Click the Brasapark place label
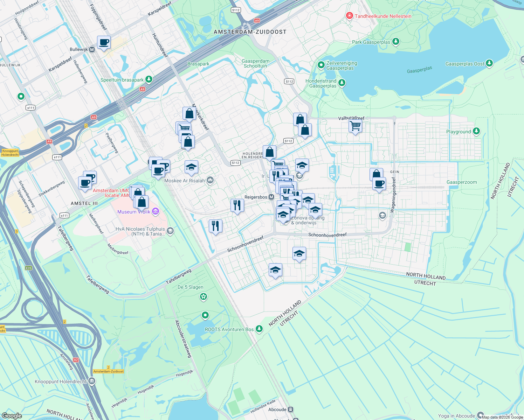524x420 pixels. pyautogui.click(x=198, y=64)
